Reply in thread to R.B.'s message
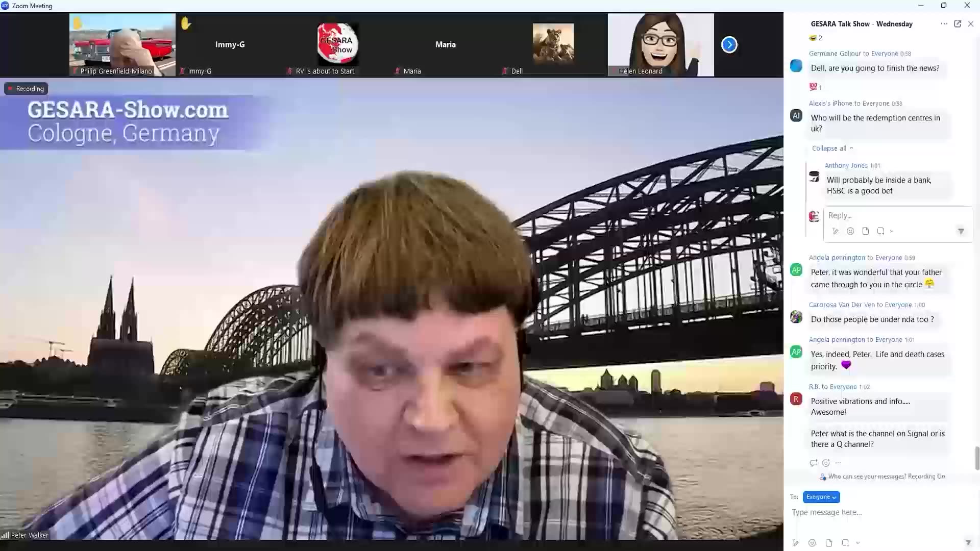980x551 pixels. click(813, 463)
